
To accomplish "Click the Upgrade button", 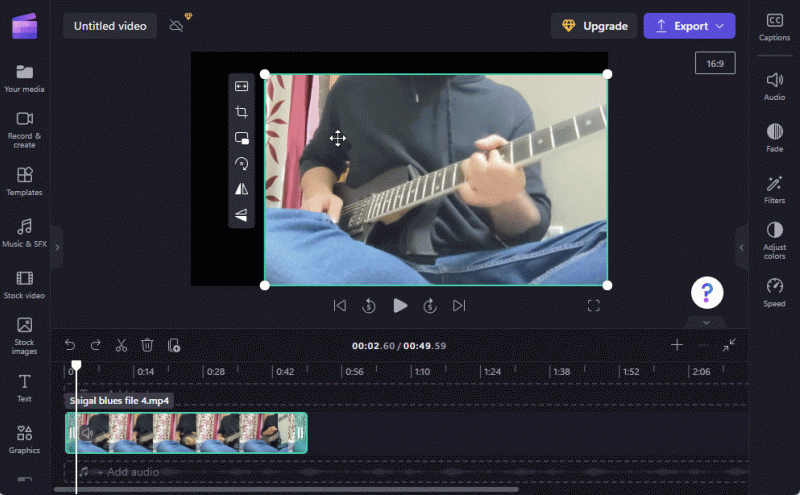I will click(x=594, y=26).
